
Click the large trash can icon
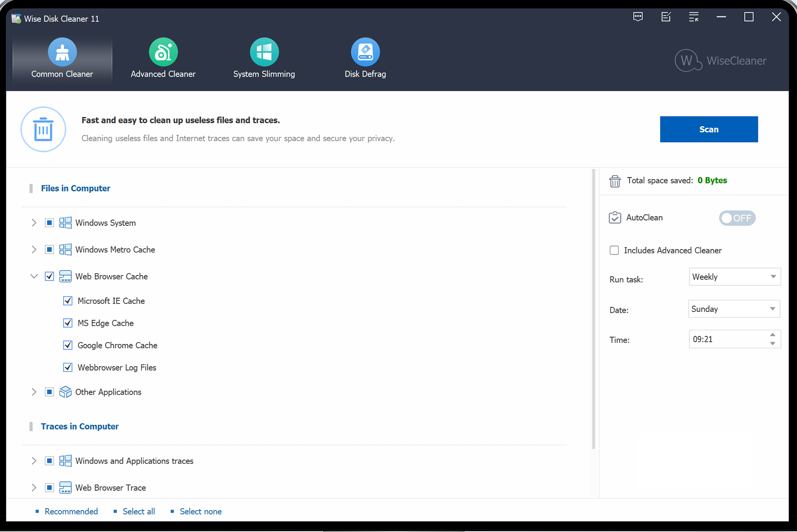43,129
